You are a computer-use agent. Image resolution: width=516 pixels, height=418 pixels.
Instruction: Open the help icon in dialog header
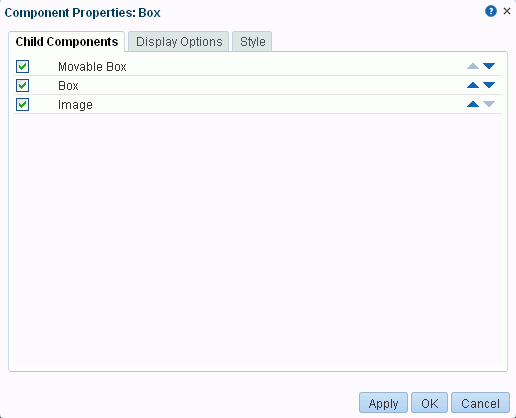point(491,11)
